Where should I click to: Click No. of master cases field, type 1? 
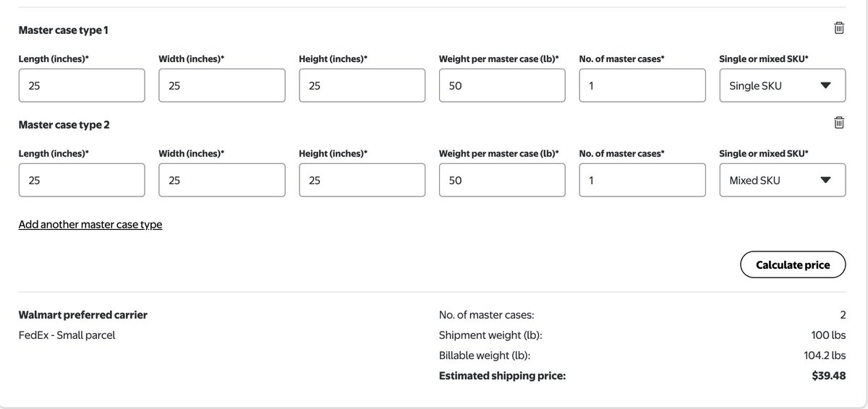(642, 85)
